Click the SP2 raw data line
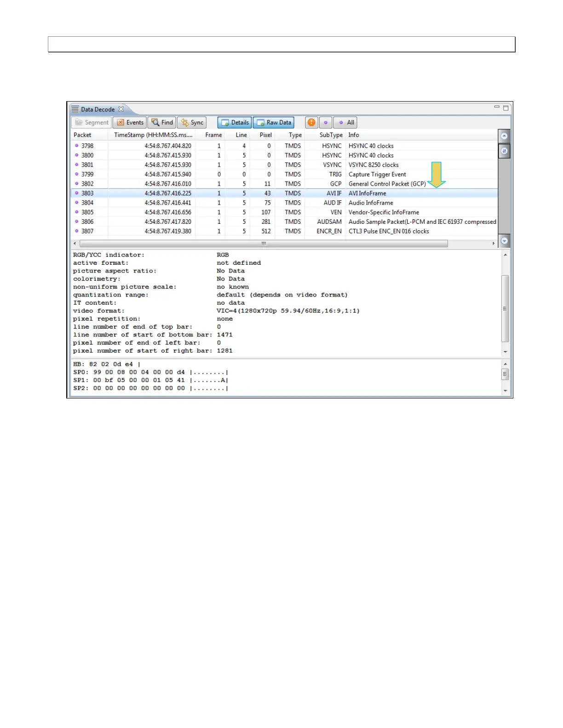 (151, 388)
